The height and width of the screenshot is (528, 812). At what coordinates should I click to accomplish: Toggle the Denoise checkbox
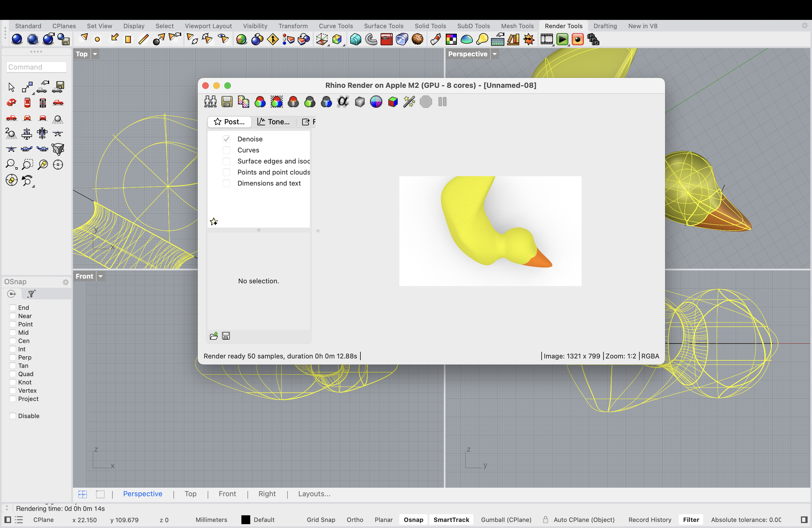[226, 139]
